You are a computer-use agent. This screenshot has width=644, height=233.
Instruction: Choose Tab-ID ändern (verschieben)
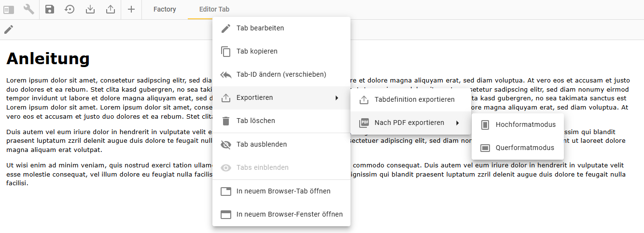pos(281,74)
